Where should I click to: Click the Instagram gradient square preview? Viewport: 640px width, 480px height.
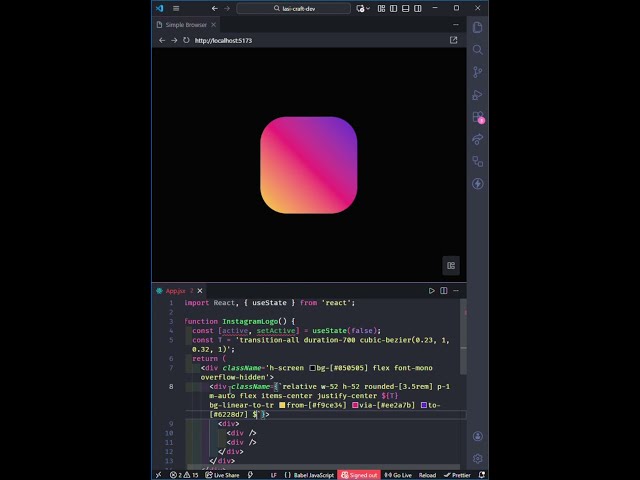[x=309, y=165]
